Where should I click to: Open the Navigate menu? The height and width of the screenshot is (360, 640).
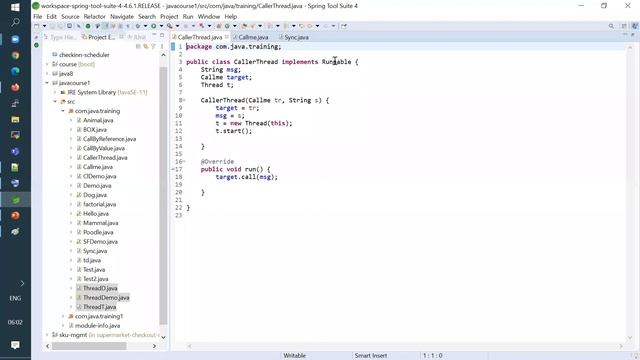coord(122,16)
